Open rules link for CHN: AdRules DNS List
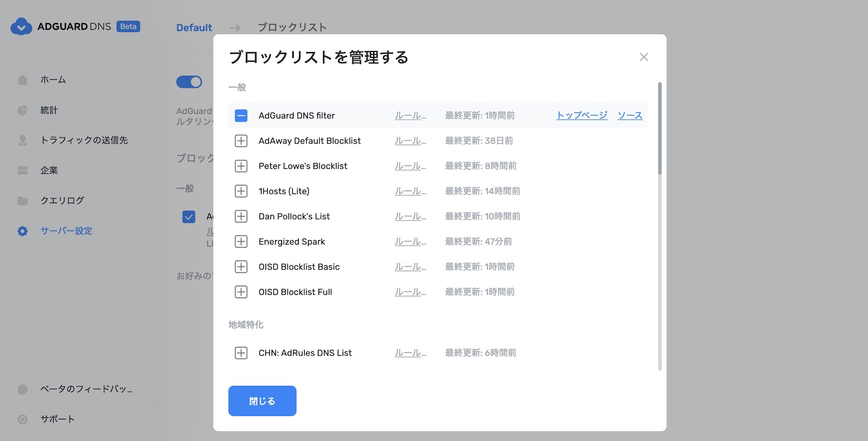 (x=410, y=353)
